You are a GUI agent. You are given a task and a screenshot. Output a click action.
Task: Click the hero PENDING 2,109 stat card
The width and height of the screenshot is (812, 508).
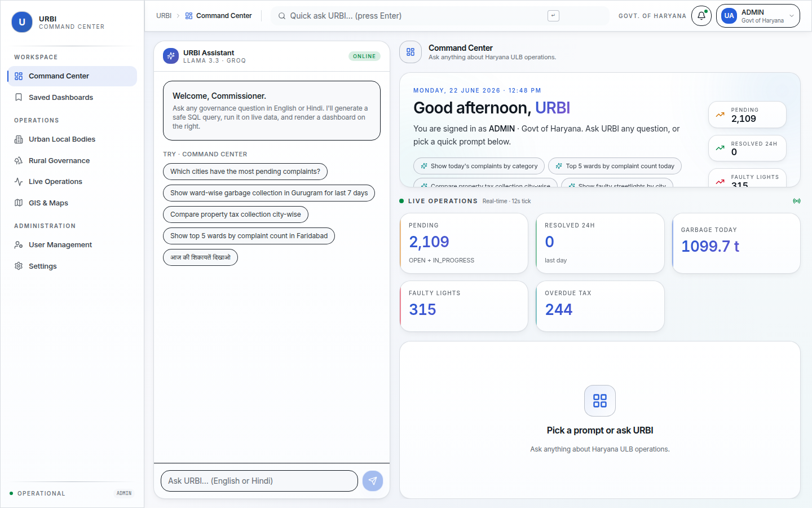747,115
